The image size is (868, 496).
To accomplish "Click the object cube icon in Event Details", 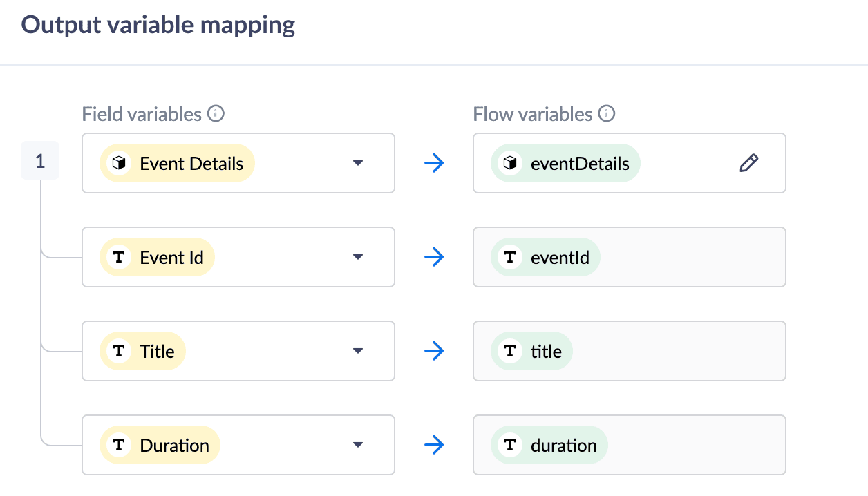I will [120, 164].
